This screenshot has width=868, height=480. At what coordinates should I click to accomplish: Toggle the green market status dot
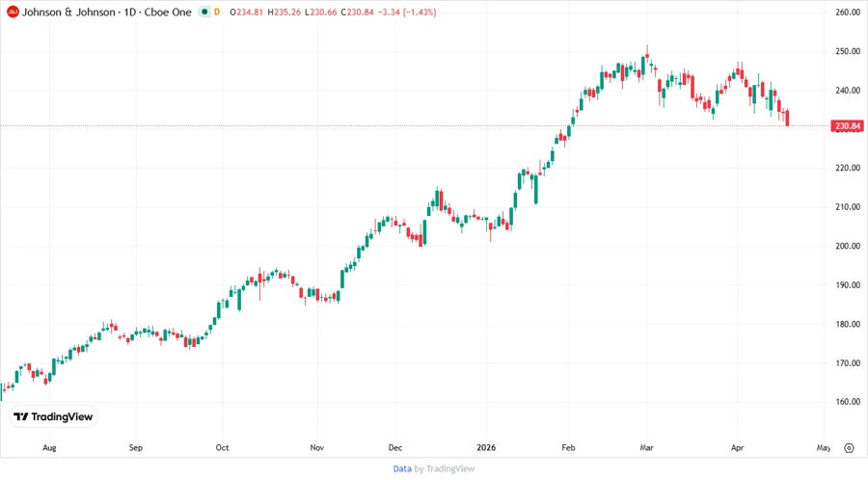(204, 12)
